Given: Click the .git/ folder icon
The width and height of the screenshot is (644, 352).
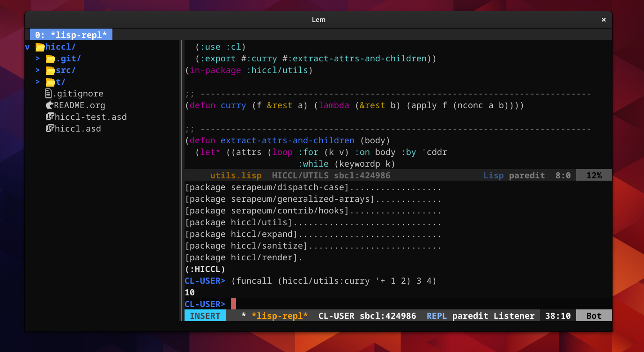Looking at the screenshot, I should pyautogui.click(x=50, y=58).
